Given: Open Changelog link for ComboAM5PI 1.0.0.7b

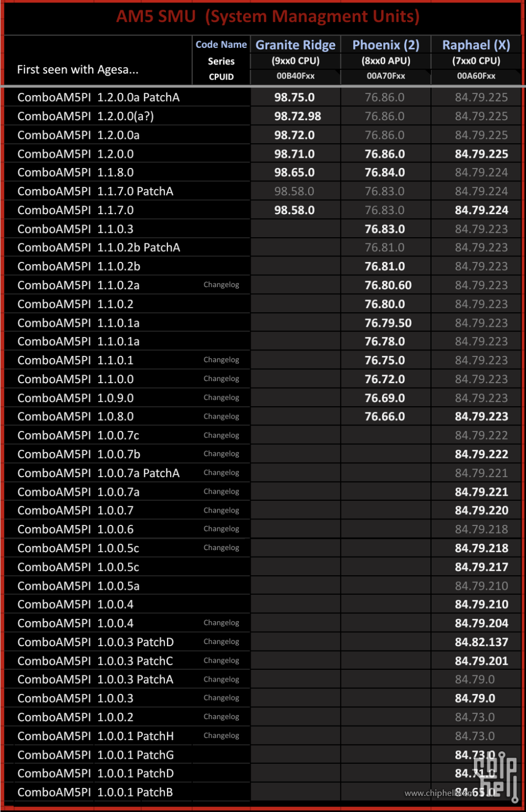Looking at the screenshot, I should point(221,454).
